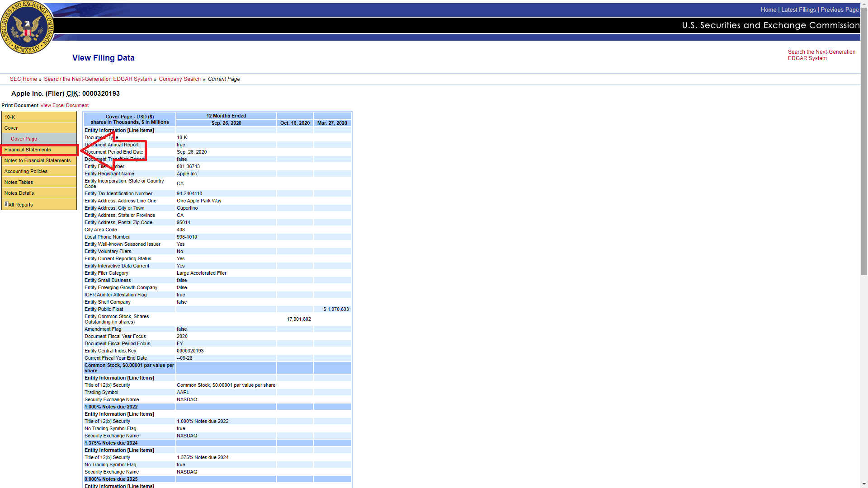The image size is (868, 488).
Task: Expand the Cover section
Action: click(39, 128)
